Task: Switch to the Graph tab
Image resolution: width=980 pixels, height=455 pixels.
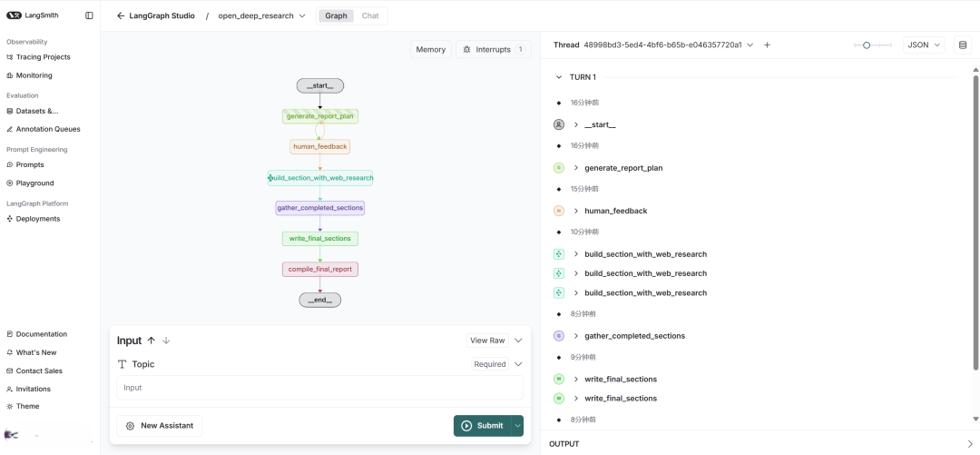Action: (336, 15)
